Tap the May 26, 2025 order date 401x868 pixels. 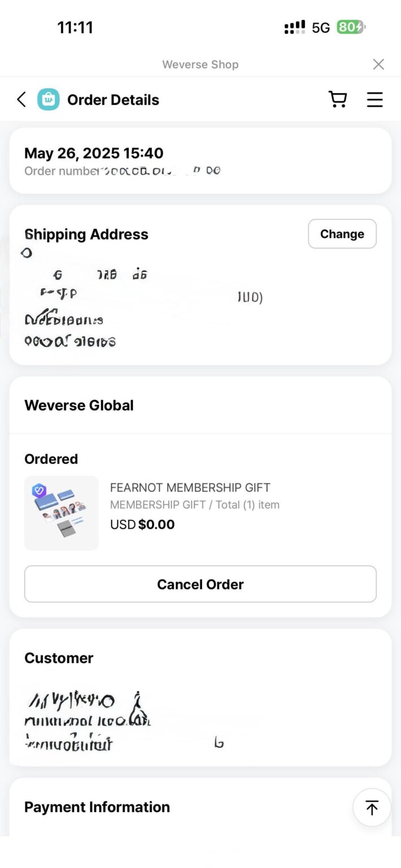tap(94, 153)
